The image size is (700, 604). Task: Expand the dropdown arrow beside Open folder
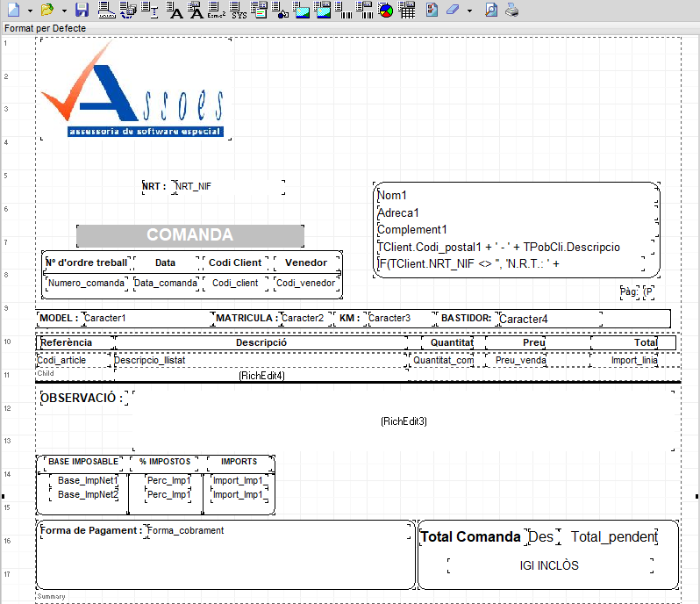64,11
